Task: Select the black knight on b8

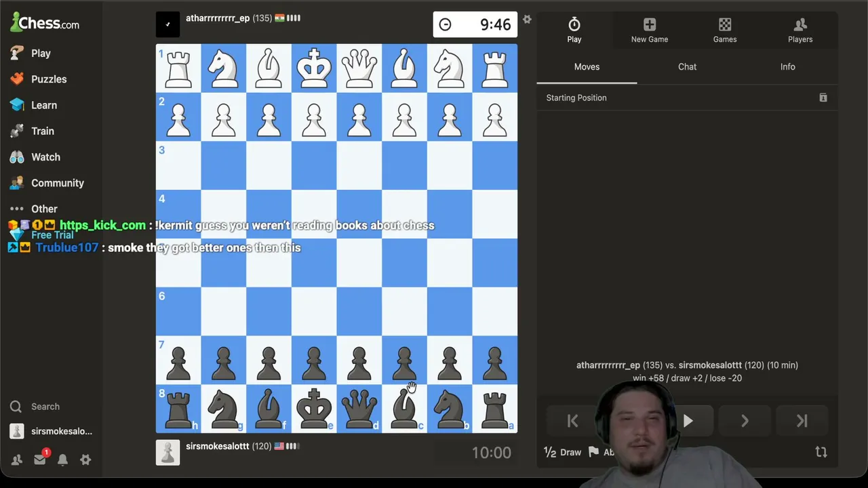Action: [450, 409]
